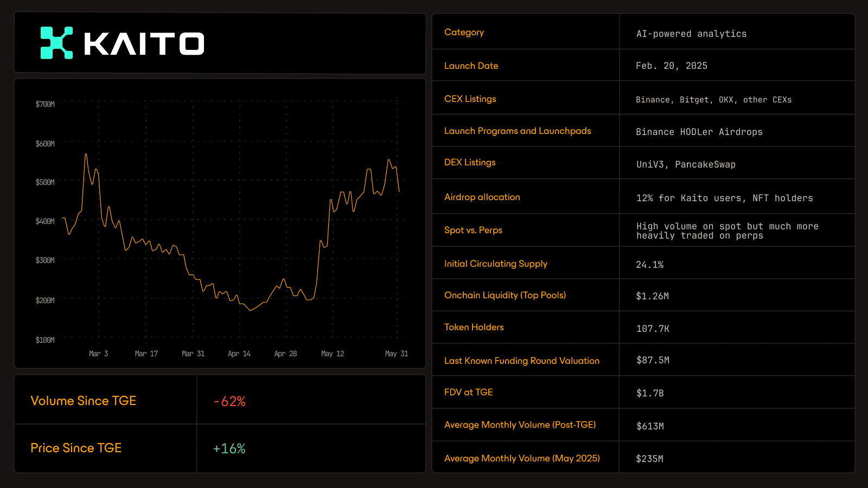Image resolution: width=868 pixels, height=488 pixels.
Task: Select the UniV3, PancakeSwap value
Action: (x=686, y=164)
